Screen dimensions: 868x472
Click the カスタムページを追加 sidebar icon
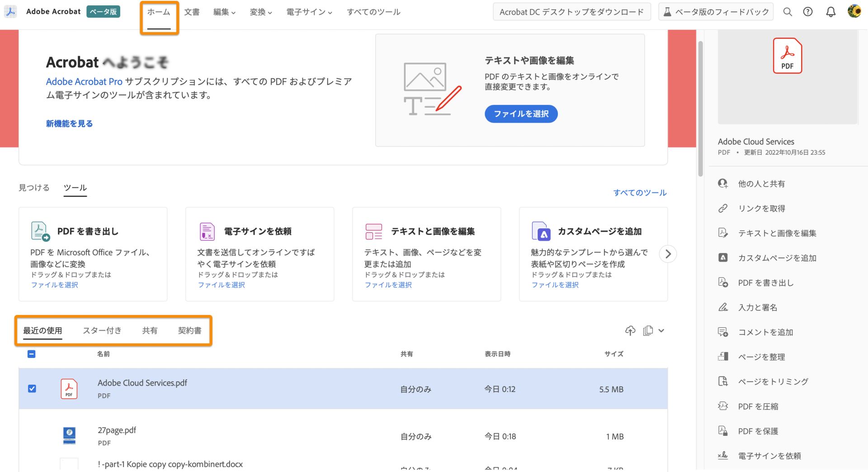723,257
